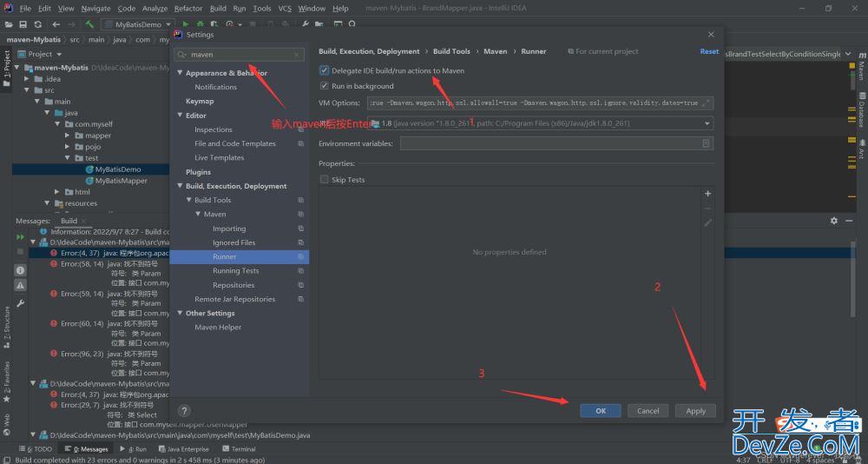
Task: Click the OK button
Action: pos(601,411)
